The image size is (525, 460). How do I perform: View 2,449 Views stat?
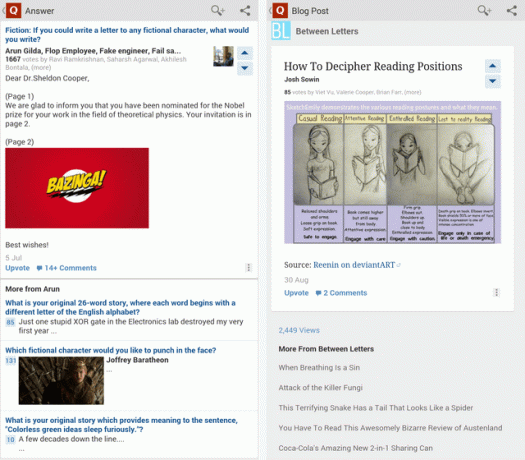point(299,330)
